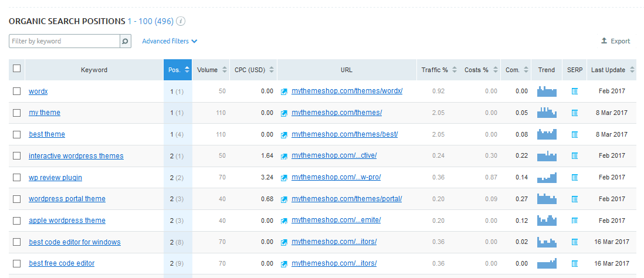The width and height of the screenshot is (644, 278).
Task: Click the 8 Mar 2017 date for my theme
Action: (611, 113)
